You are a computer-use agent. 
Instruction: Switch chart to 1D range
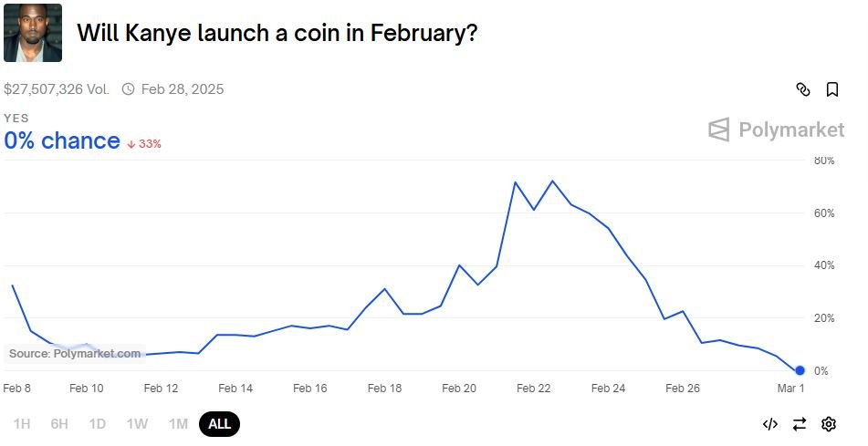(98, 424)
